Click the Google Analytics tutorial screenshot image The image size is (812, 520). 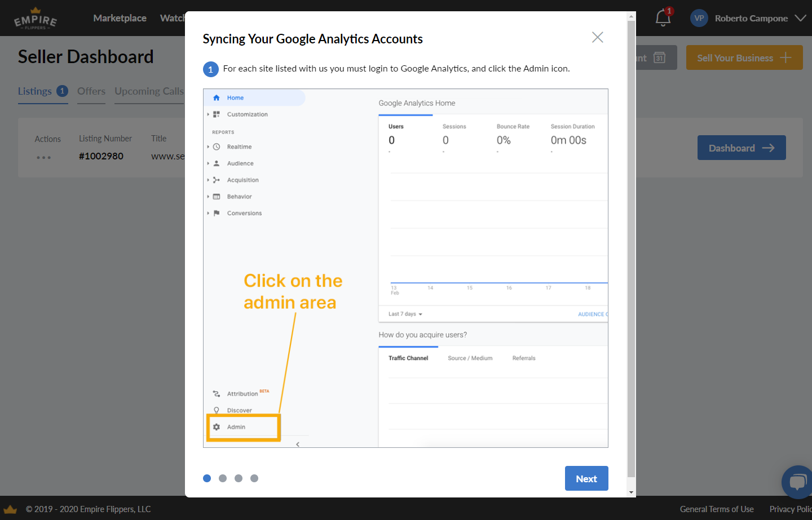tap(405, 268)
